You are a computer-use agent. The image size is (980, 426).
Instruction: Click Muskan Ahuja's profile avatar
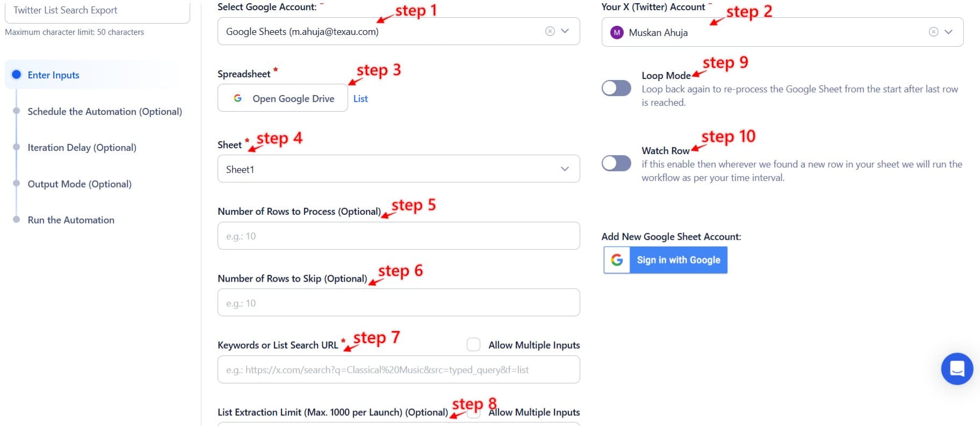[616, 32]
